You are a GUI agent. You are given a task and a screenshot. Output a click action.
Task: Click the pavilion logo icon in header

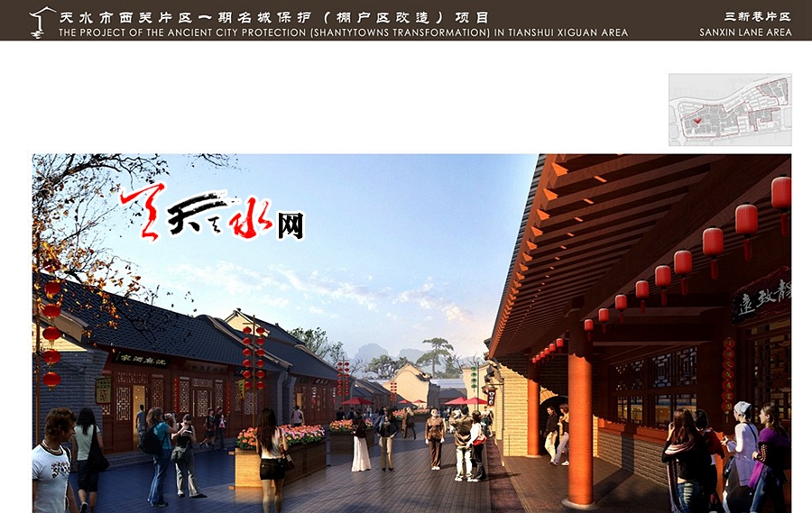(x=41, y=22)
